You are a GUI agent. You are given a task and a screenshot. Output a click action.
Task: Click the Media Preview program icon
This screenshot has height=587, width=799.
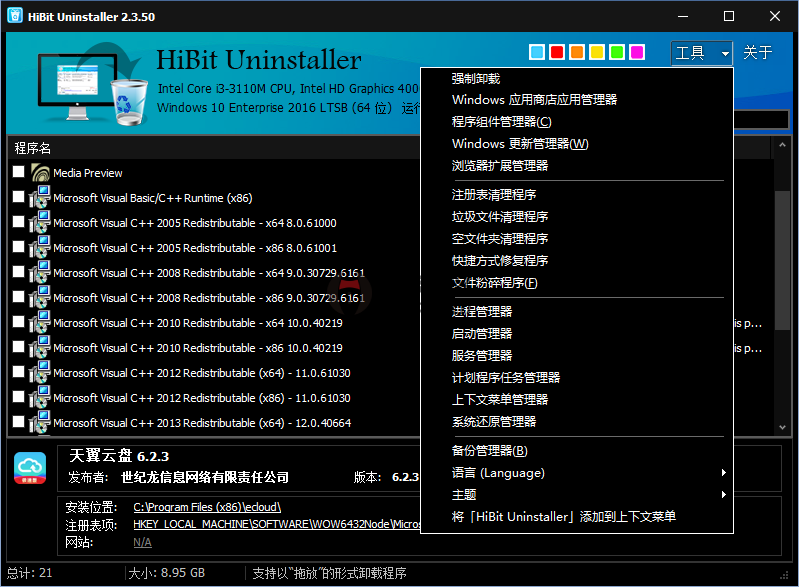[40, 173]
